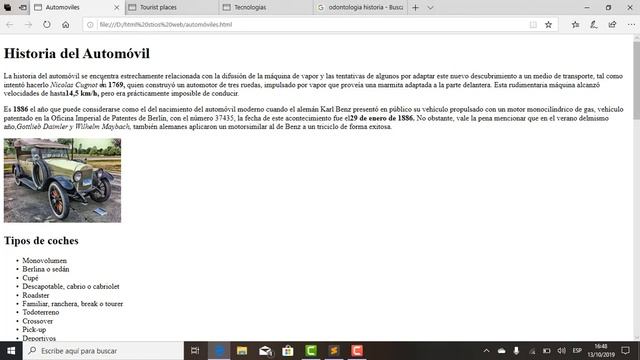Close the Automoviles tab

(116, 7)
